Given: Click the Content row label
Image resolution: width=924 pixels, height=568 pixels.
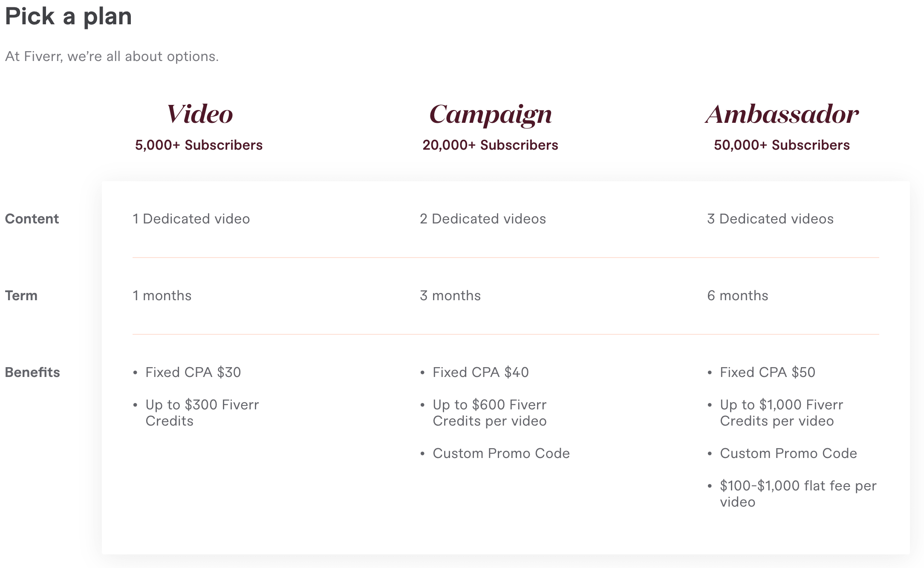Looking at the screenshot, I should (x=32, y=219).
